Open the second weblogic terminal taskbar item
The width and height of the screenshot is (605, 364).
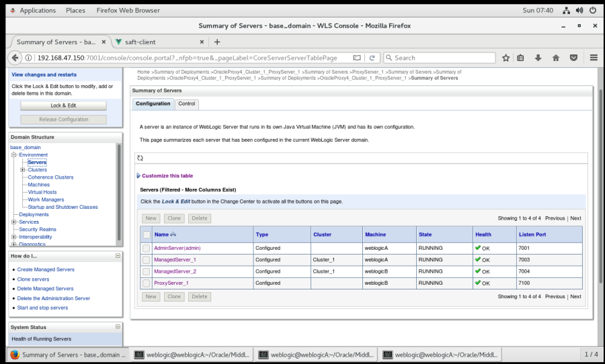click(316, 355)
